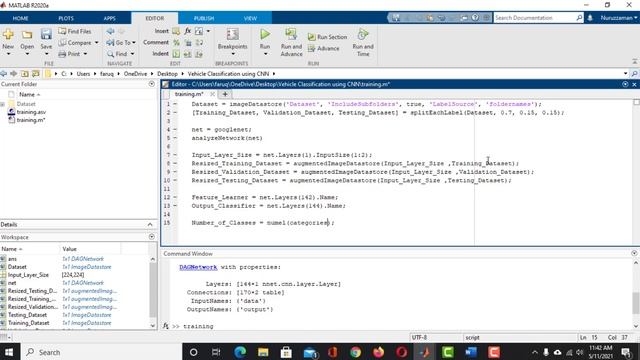Click the wrap comments icon
The height and width of the screenshot is (360, 640).
tap(199, 42)
